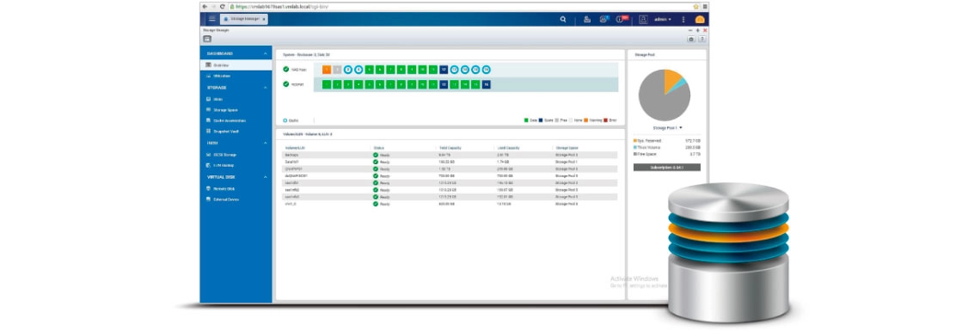This screenshot has height=331, width=980.
Task: Sort by Total Capacity column header
Action: tap(450, 148)
